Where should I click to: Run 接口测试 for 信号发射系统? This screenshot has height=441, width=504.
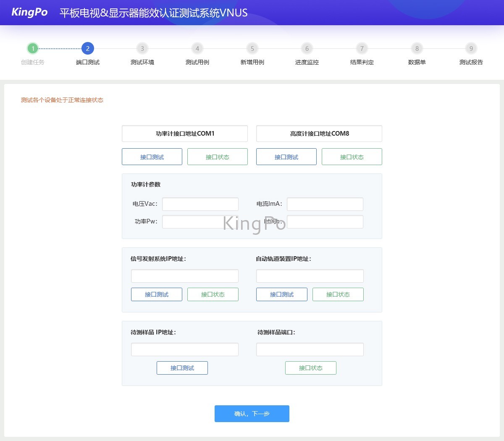tap(157, 294)
